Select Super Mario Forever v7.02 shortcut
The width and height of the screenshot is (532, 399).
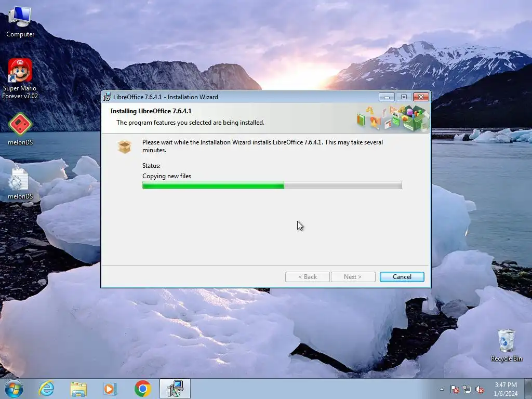pos(20,79)
